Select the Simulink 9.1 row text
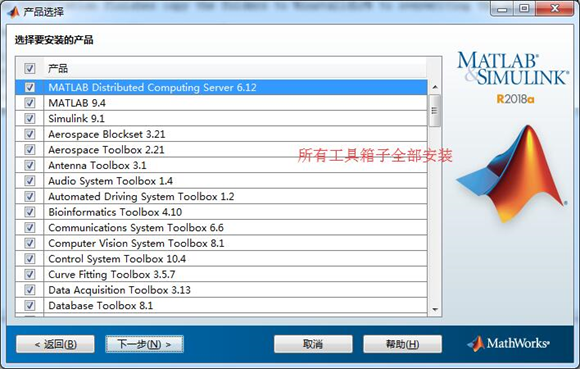Viewport: 580px width, 369px height. pyautogui.click(x=77, y=118)
